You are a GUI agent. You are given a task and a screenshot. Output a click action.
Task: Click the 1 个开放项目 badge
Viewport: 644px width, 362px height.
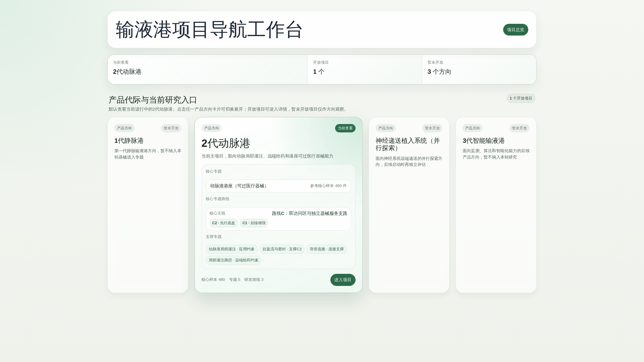point(521,98)
